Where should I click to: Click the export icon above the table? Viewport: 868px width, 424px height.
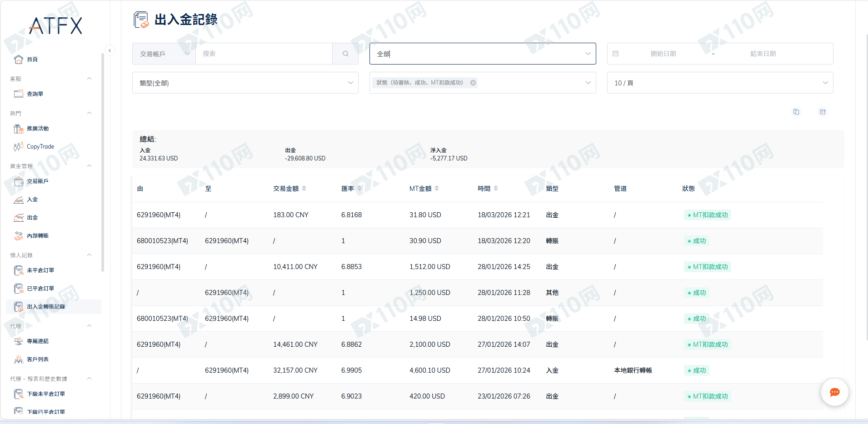[x=823, y=112]
